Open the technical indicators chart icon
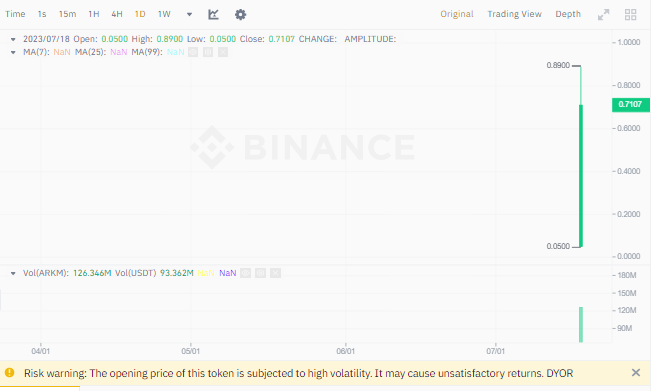 pos(213,15)
